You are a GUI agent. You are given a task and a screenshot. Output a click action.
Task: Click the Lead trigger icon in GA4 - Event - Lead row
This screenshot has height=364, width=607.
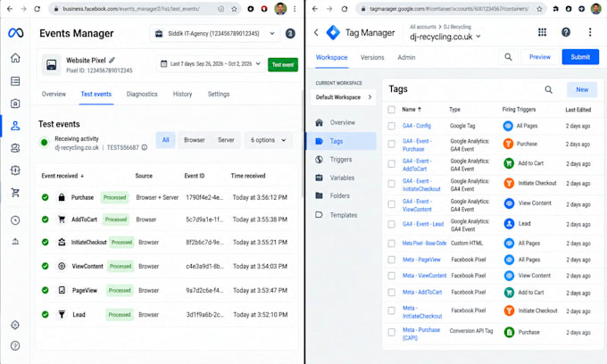[509, 224]
